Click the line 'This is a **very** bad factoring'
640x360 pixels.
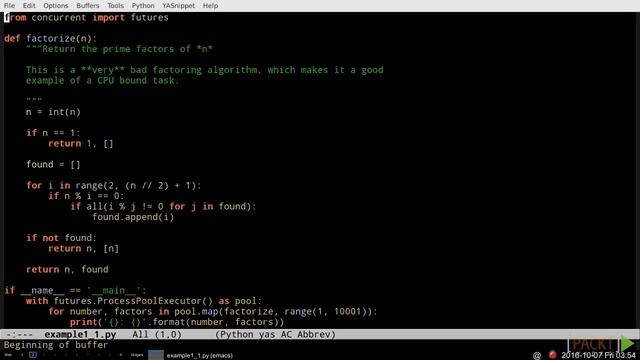[204, 70]
